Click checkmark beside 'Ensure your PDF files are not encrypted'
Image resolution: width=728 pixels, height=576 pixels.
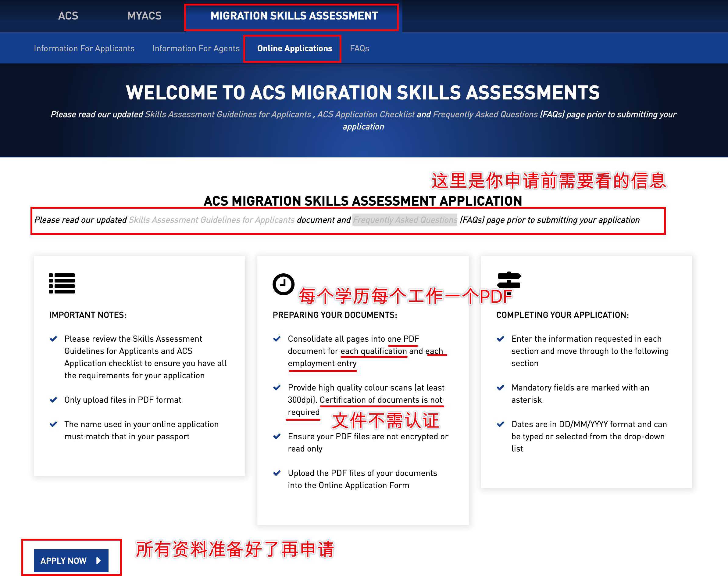point(277,437)
